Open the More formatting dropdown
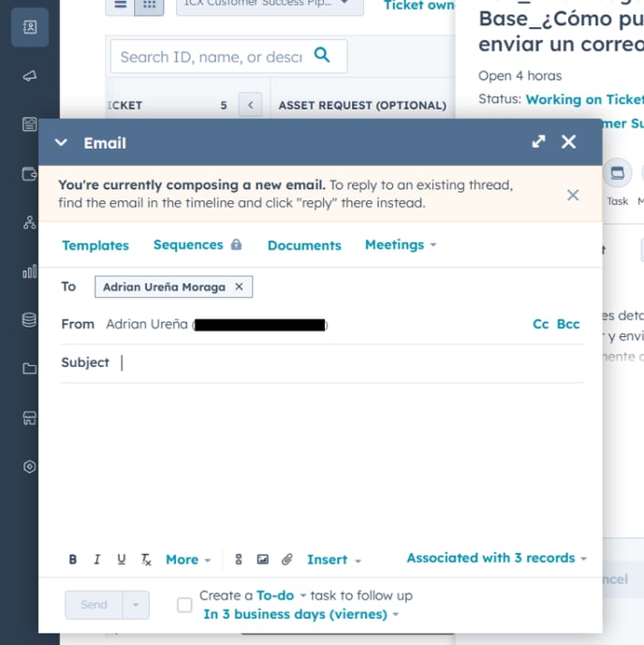This screenshot has height=645, width=644. click(188, 560)
